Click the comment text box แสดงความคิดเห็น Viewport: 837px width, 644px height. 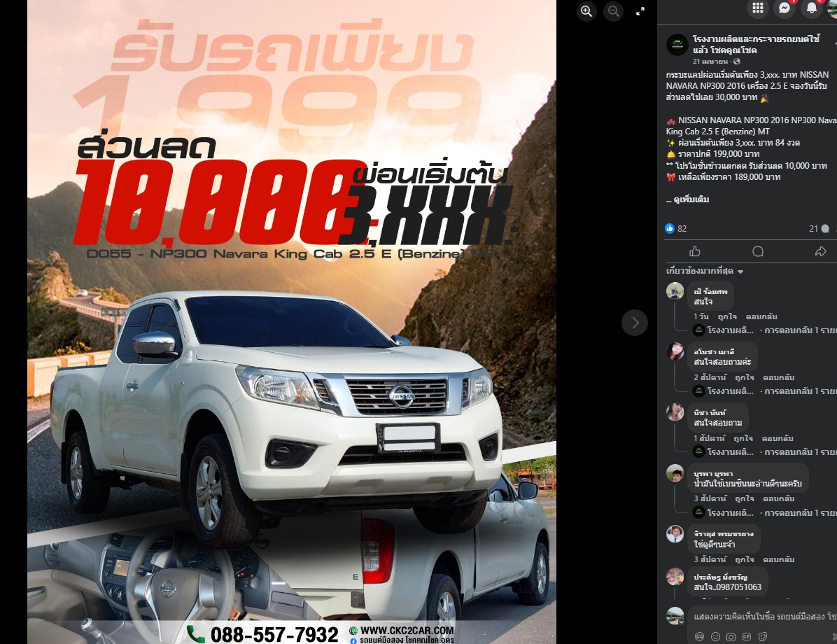(x=764, y=617)
